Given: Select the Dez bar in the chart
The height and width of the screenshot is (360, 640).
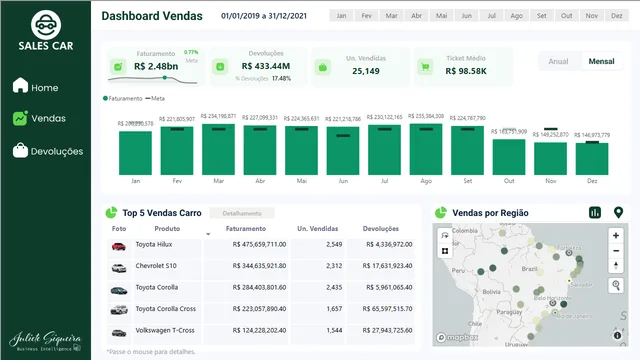Looking at the screenshot, I should pyautogui.click(x=592, y=159).
